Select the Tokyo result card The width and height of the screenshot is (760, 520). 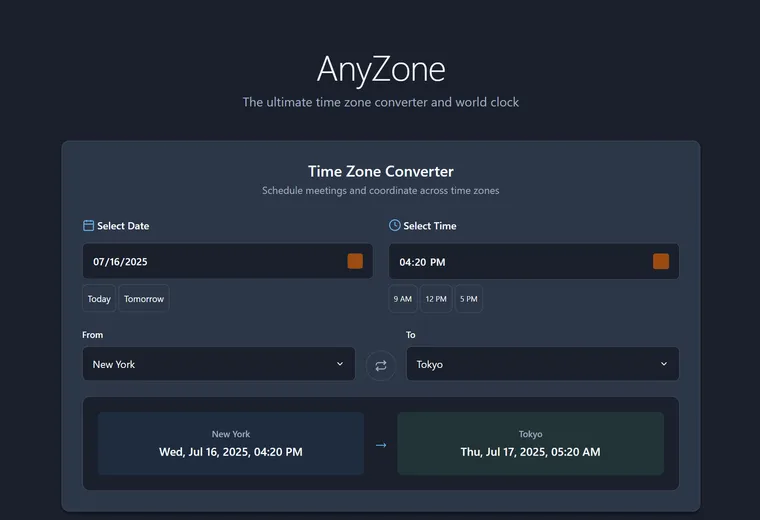pos(530,443)
